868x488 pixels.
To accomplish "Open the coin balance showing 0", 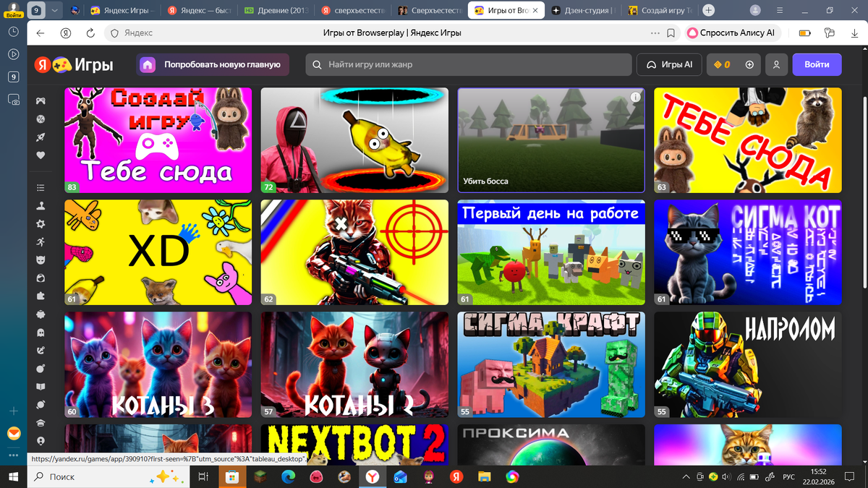I will coord(722,64).
